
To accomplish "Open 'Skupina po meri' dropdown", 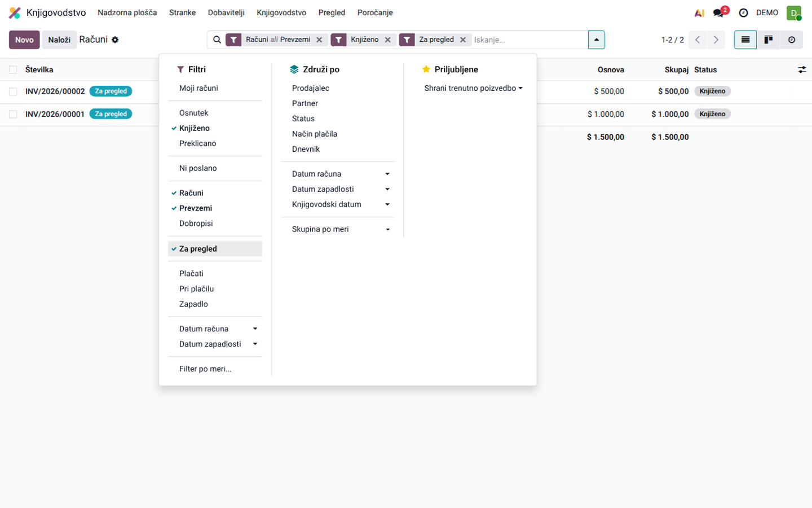I will click(x=338, y=229).
